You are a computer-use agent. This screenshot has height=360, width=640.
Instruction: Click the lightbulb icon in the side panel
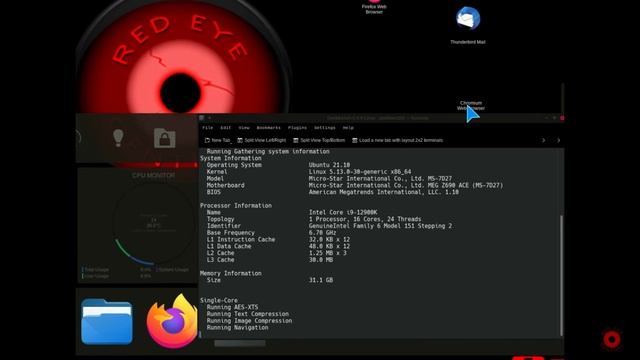(118, 138)
